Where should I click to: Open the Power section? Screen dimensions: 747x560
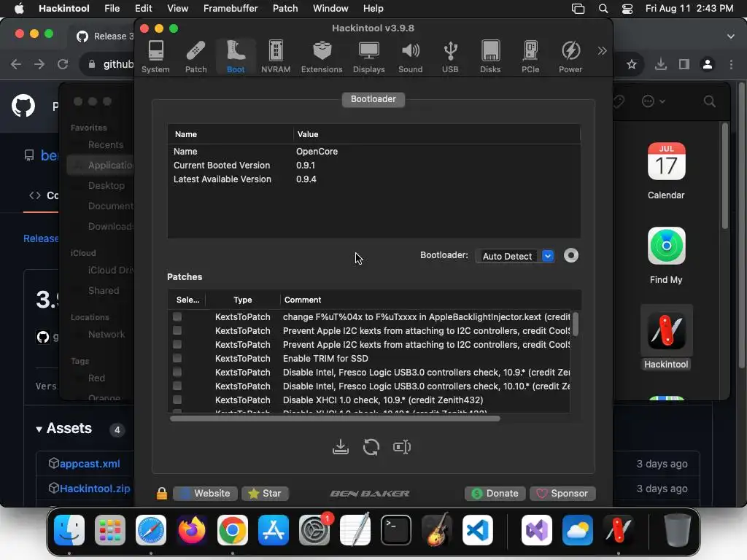570,57
